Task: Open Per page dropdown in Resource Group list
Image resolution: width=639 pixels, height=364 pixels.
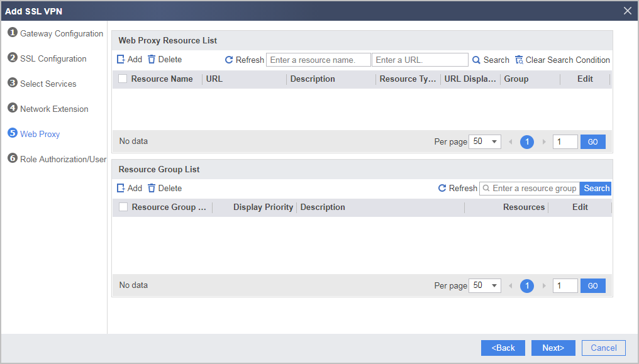Action: click(x=484, y=285)
